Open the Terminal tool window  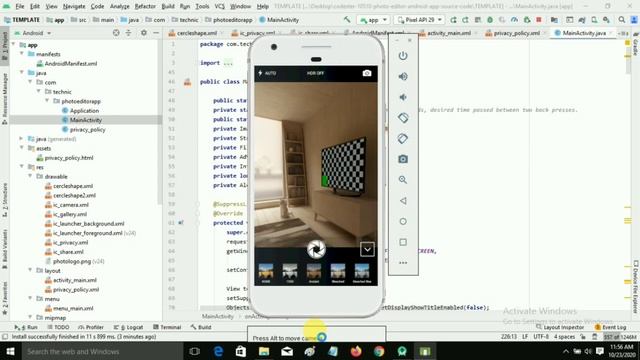coord(167,327)
